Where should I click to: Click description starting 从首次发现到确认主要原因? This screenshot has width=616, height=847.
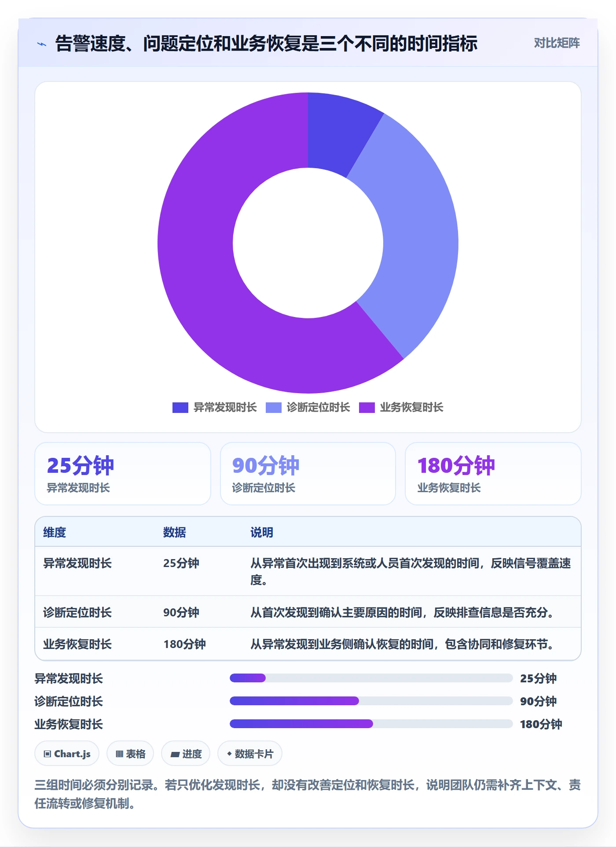[x=403, y=612]
